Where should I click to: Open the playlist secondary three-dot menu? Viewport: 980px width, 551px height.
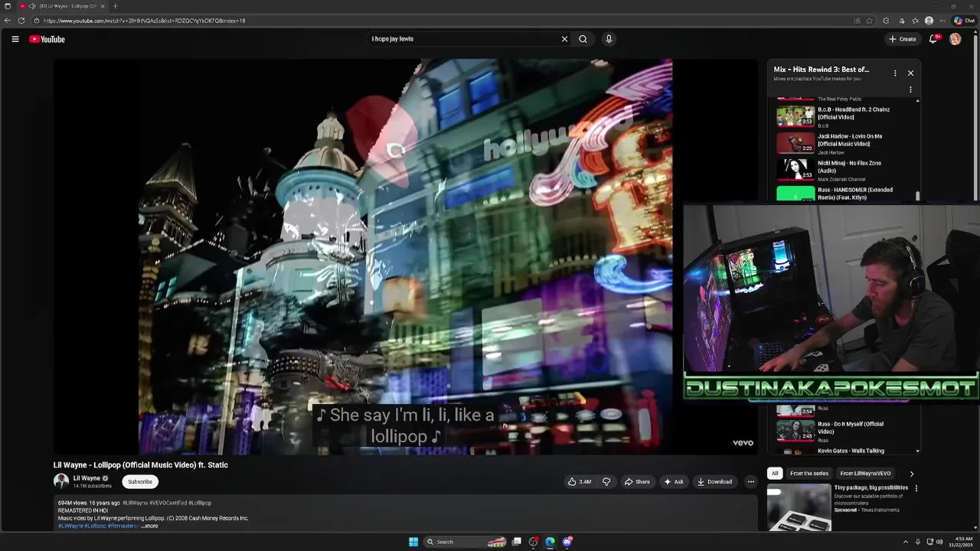[910, 90]
